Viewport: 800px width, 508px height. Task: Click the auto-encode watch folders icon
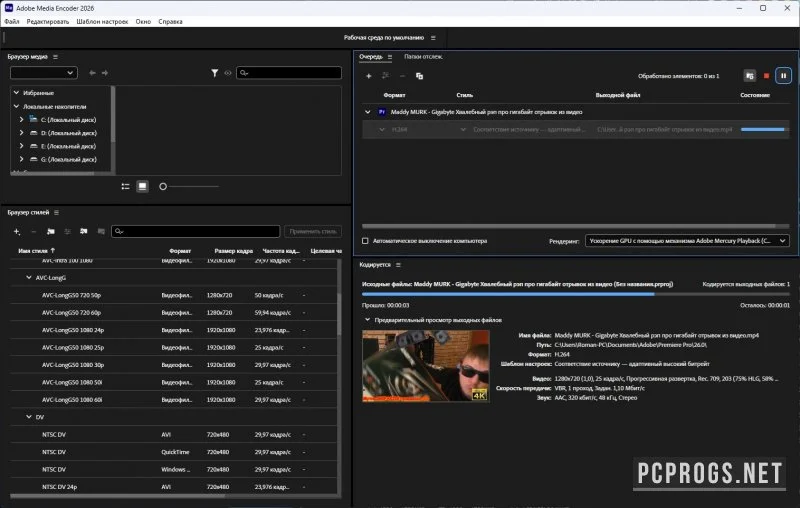[749, 76]
